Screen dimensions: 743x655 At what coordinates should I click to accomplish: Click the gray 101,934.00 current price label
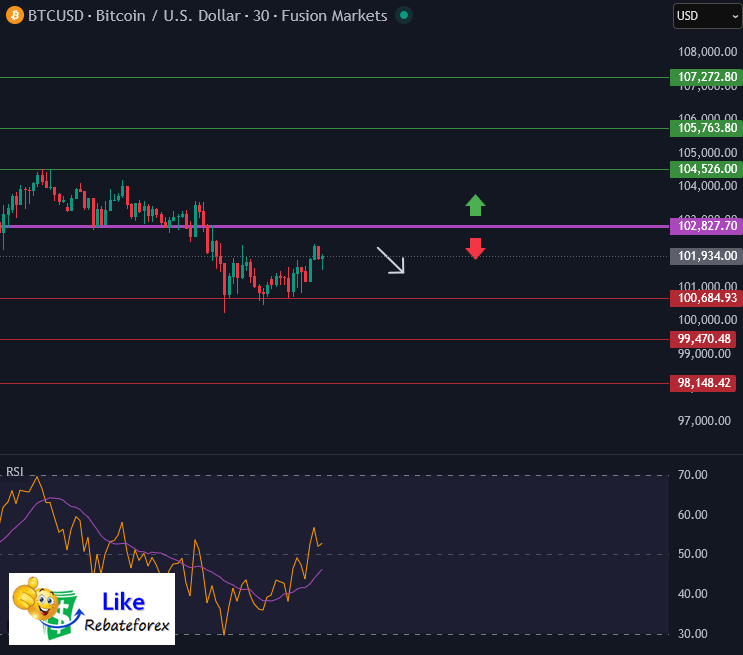click(706, 256)
